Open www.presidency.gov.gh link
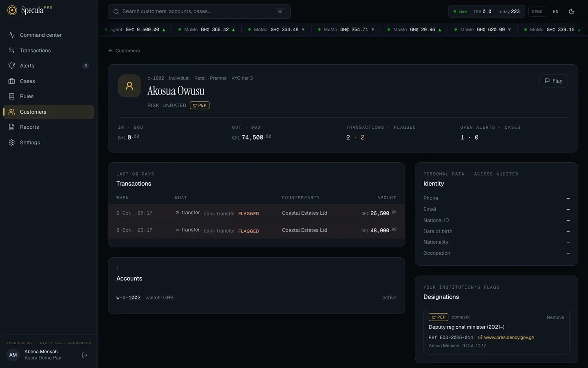The width and height of the screenshot is (588, 368). pyautogui.click(x=509, y=338)
